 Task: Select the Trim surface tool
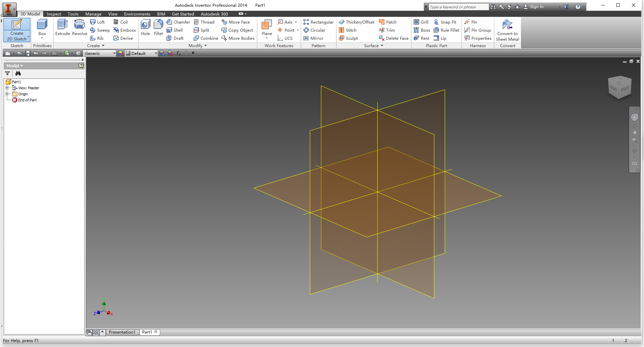pyautogui.click(x=387, y=30)
